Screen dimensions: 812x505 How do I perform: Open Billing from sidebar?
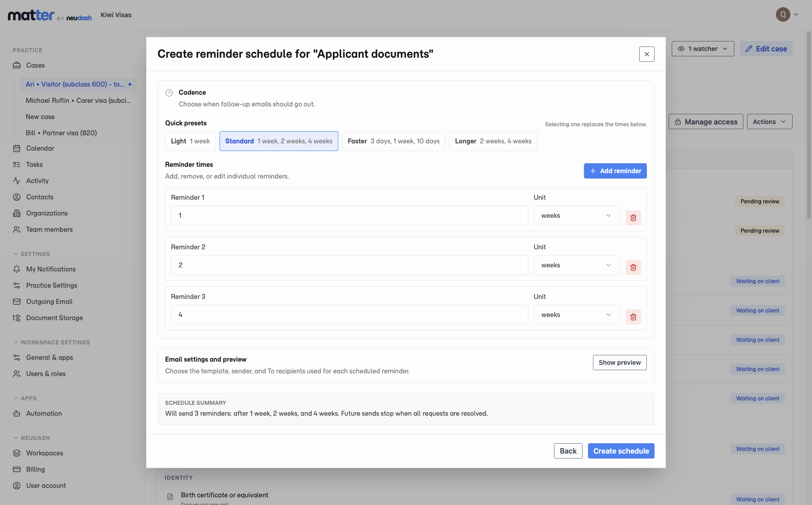[35, 469]
